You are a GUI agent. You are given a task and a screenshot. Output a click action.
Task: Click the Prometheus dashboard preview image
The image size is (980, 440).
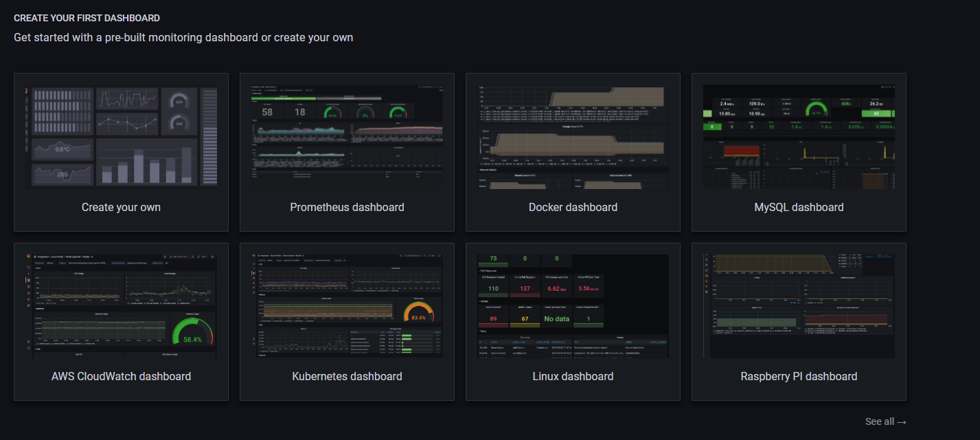tap(347, 137)
